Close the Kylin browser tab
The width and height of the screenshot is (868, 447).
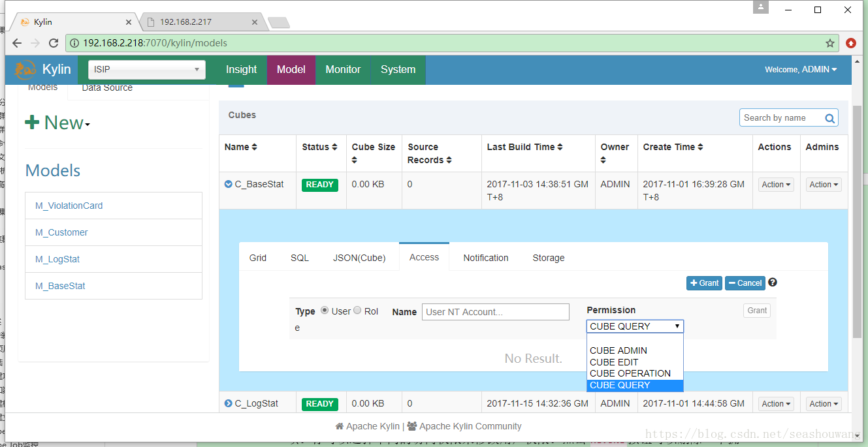tap(128, 22)
